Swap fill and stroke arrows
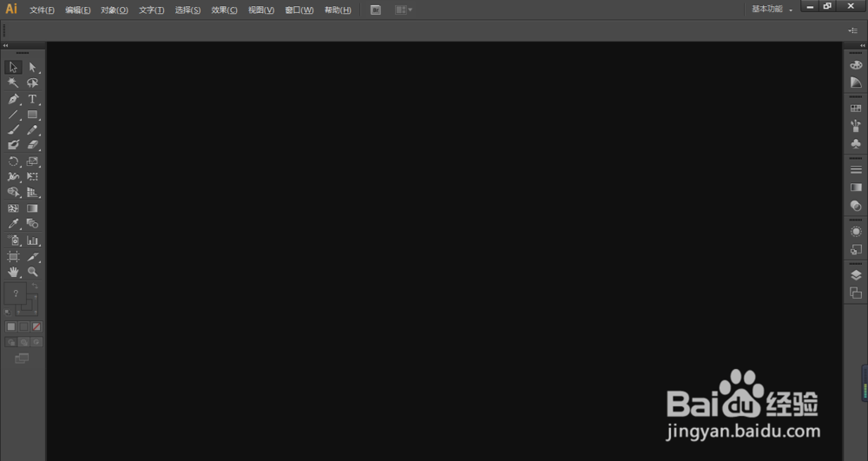The image size is (868, 461). tap(35, 286)
